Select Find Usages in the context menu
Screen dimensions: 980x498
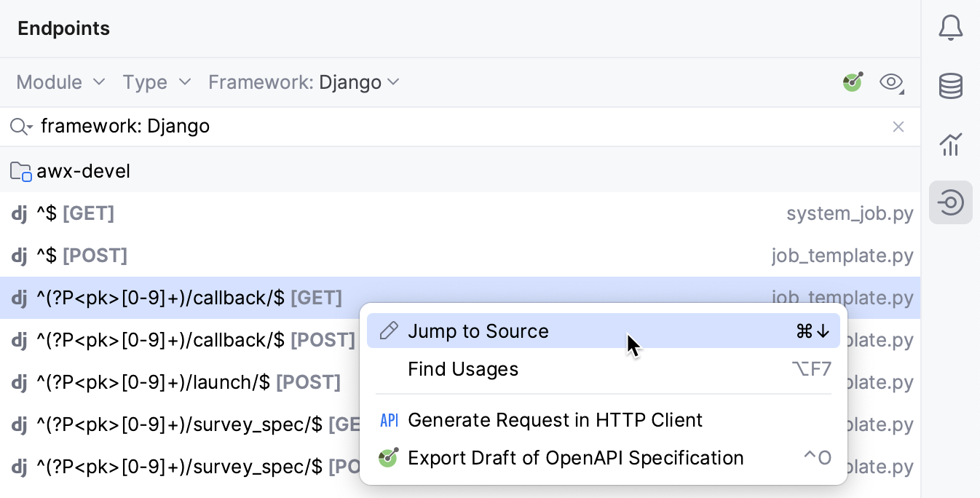pyautogui.click(x=604, y=369)
